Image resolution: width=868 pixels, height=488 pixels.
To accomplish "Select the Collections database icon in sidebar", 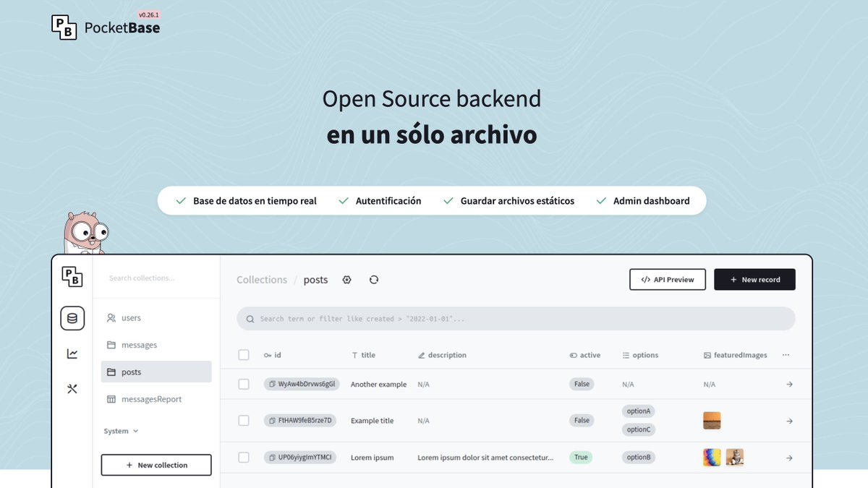I will [72, 318].
